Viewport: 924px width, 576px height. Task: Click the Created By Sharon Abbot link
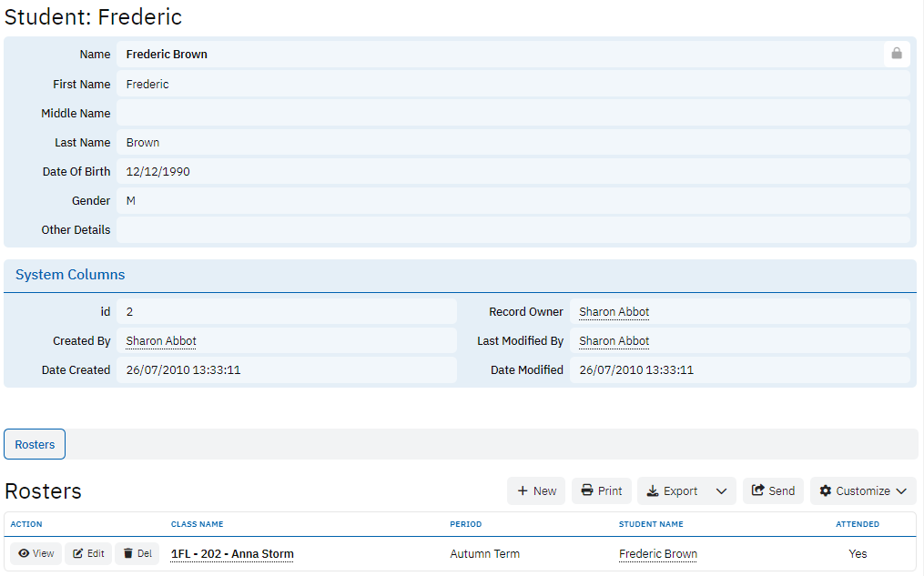161,341
